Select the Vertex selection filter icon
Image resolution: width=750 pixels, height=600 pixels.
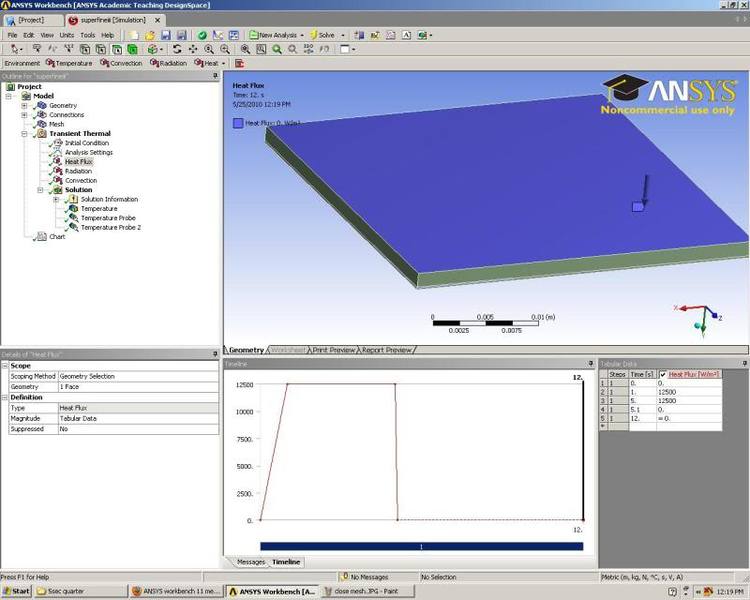85,49
